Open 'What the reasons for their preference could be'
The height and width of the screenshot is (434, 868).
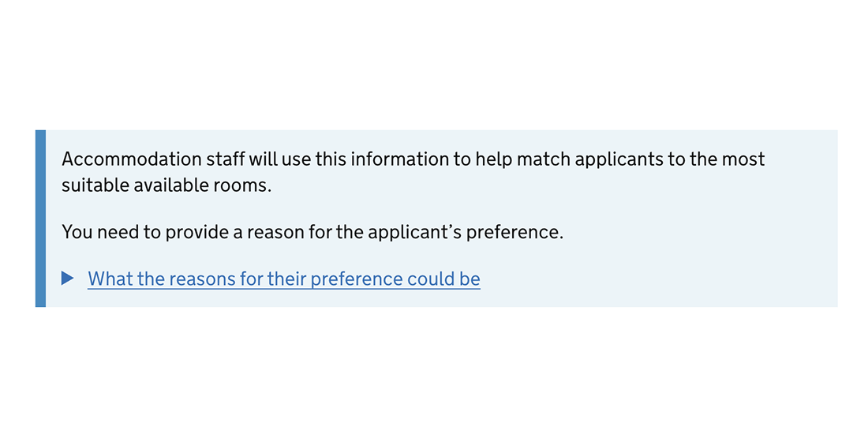(x=283, y=279)
